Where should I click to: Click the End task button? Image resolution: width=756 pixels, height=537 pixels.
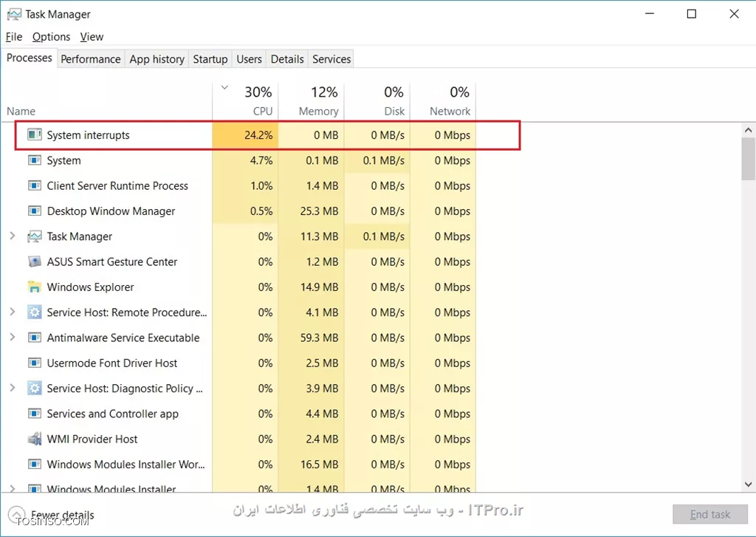coord(709,514)
